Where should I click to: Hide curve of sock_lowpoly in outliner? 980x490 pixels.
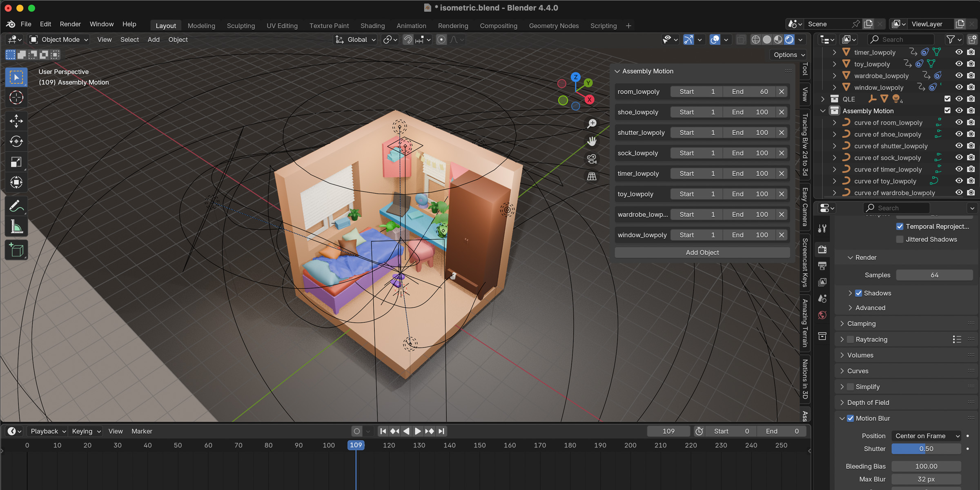coord(959,158)
